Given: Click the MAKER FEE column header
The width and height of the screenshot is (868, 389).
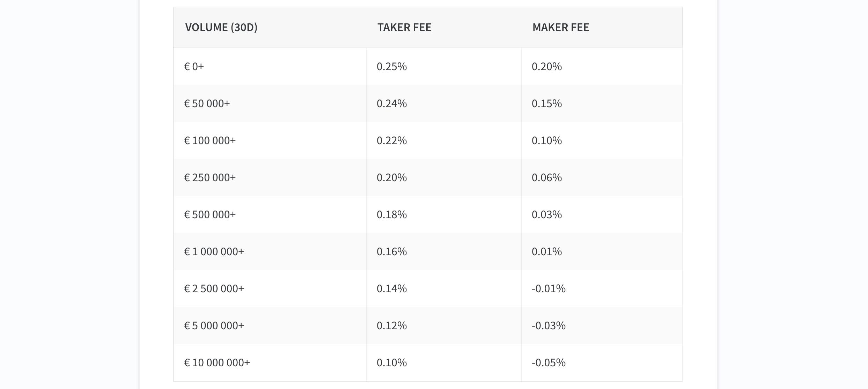Looking at the screenshot, I should click(561, 27).
